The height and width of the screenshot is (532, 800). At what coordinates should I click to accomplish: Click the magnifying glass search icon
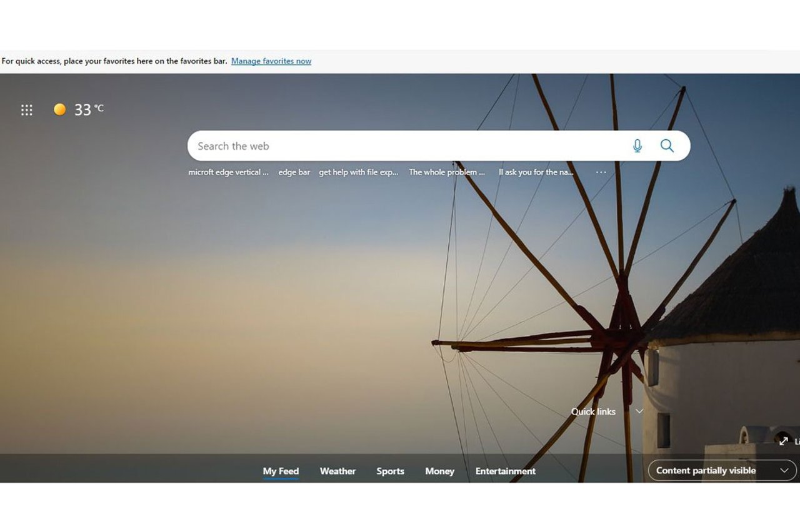tap(667, 145)
